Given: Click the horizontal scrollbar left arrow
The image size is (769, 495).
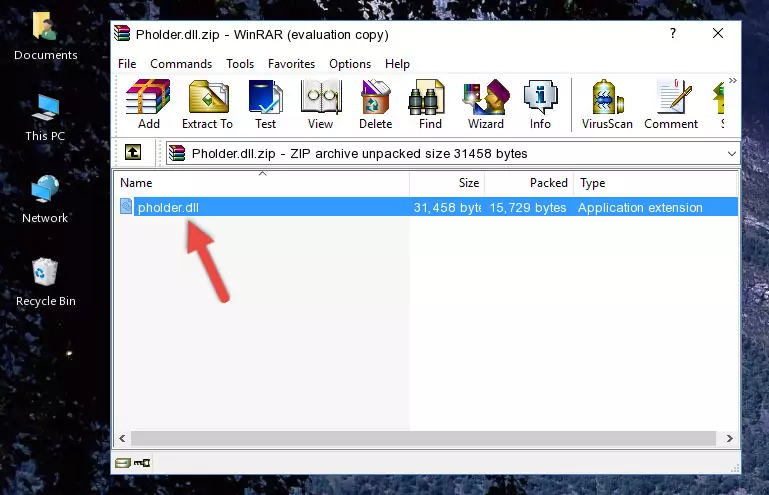Looking at the screenshot, I should click(x=123, y=439).
